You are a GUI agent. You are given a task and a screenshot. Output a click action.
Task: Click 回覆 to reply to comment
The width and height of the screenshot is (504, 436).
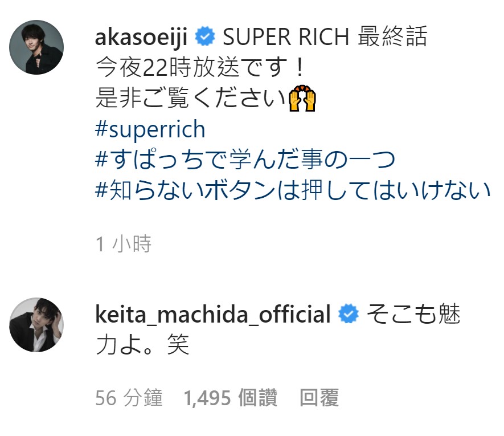319,398
